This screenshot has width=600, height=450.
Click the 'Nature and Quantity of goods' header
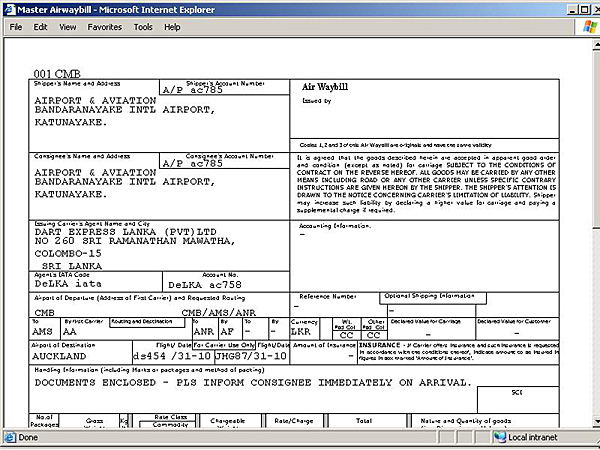(465, 421)
